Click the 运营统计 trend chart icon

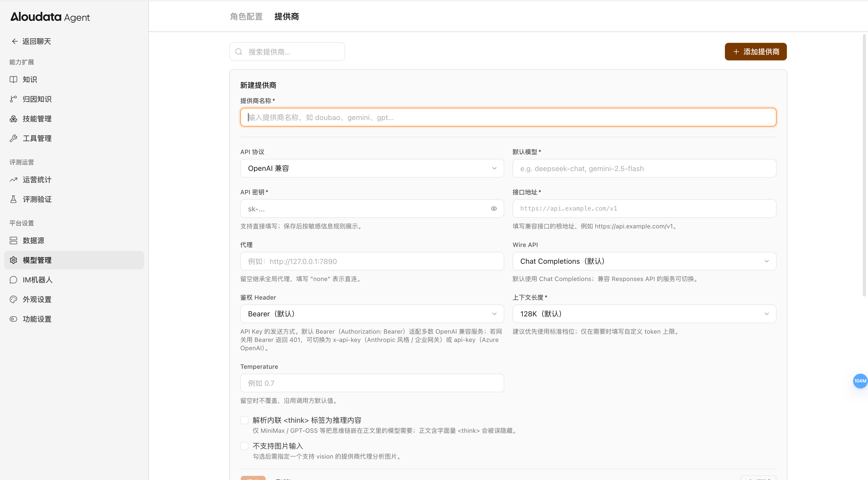point(13,180)
